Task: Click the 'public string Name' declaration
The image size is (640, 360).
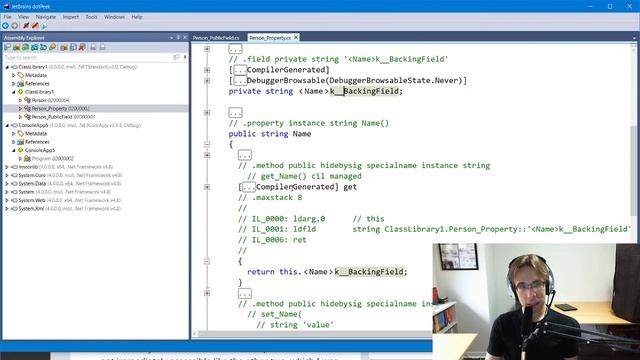Action: point(270,134)
